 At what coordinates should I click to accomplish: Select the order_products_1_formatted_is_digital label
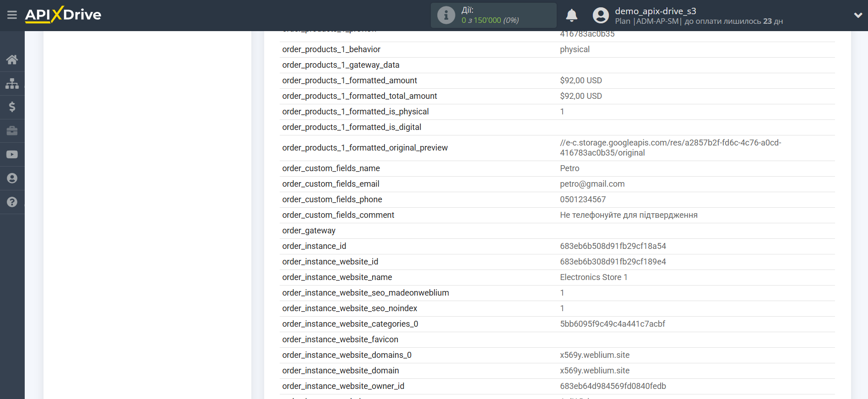(x=352, y=127)
